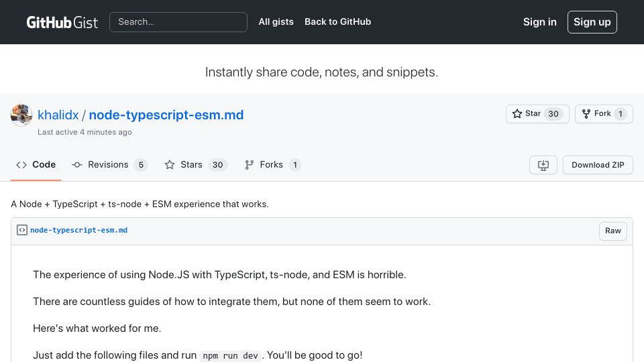This screenshot has width=644, height=362.
Task: Click the star icon beside Stars tab
Action: coord(170,165)
